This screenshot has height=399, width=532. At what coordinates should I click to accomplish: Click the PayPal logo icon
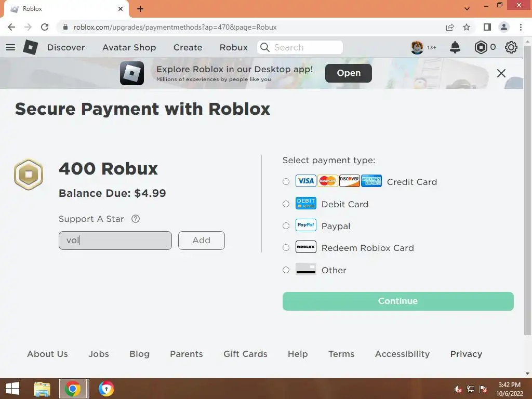[x=305, y=225]
